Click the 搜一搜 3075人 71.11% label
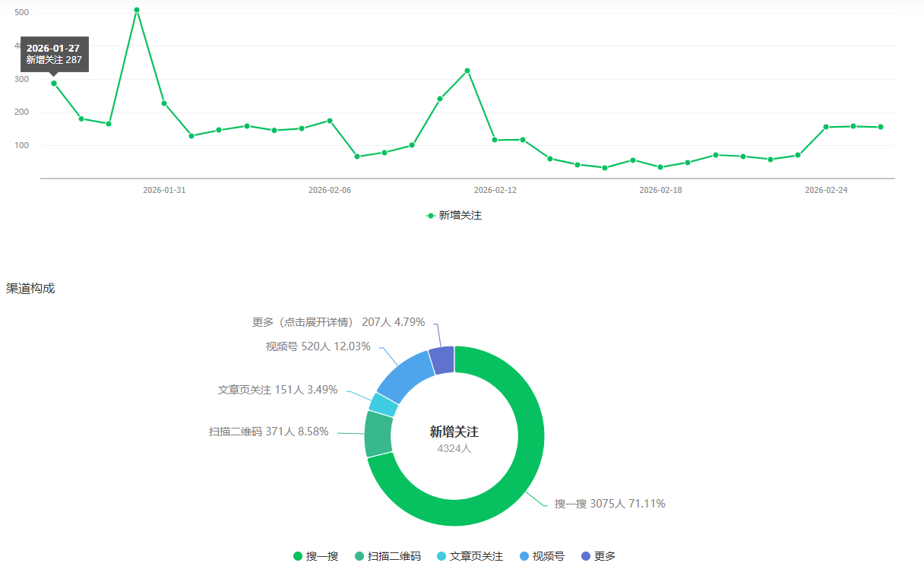Image resolution: width=924 pixels, height=566 pixels. 609,504
